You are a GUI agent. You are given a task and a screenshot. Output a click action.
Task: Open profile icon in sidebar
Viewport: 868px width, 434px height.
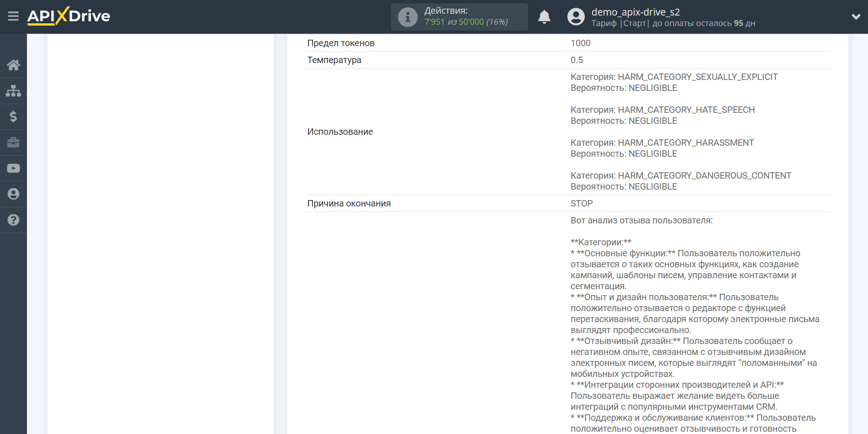(13, 194)
